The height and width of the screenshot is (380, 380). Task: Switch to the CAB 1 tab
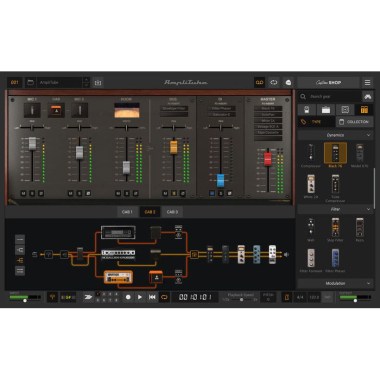click(x=127, y=212)
